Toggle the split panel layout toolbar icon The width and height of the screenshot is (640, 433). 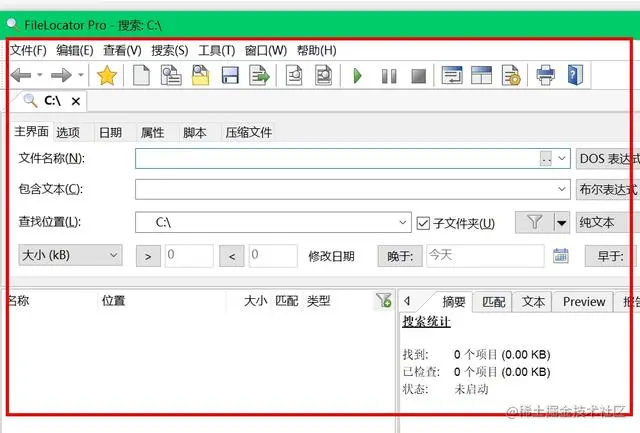pyautogui.click(x=481, y=75)
